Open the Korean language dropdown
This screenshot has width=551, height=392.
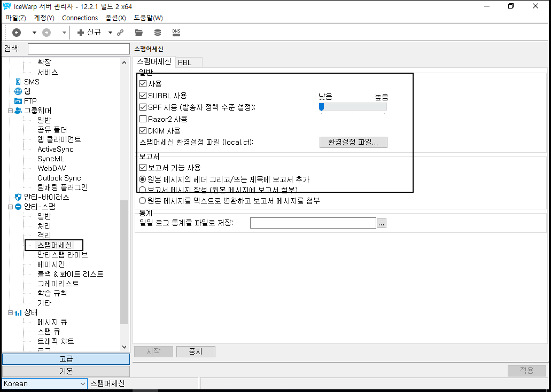pyautogui.click(x=44, y=383)
